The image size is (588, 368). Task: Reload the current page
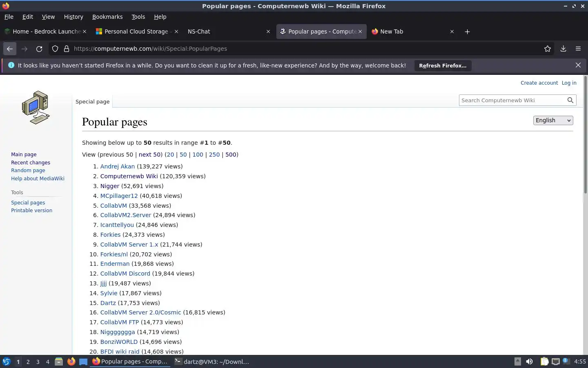coord(39,49)
